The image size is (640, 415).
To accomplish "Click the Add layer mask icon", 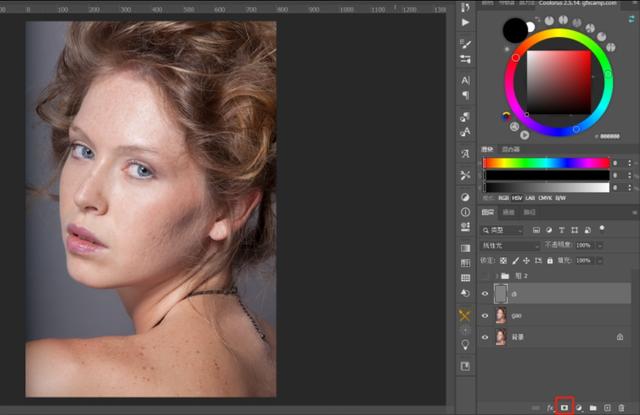I will click(x=562, y=407).
